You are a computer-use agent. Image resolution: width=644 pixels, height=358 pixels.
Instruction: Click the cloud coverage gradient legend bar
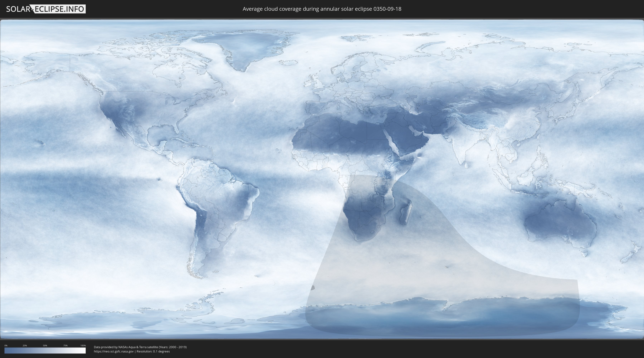45,350
